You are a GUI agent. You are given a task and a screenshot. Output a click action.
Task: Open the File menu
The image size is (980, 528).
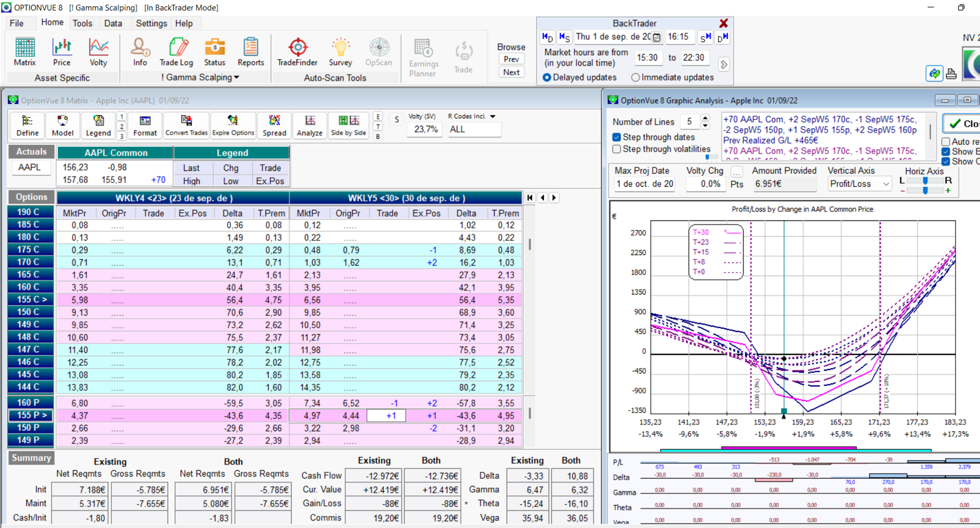pos(17,23)
